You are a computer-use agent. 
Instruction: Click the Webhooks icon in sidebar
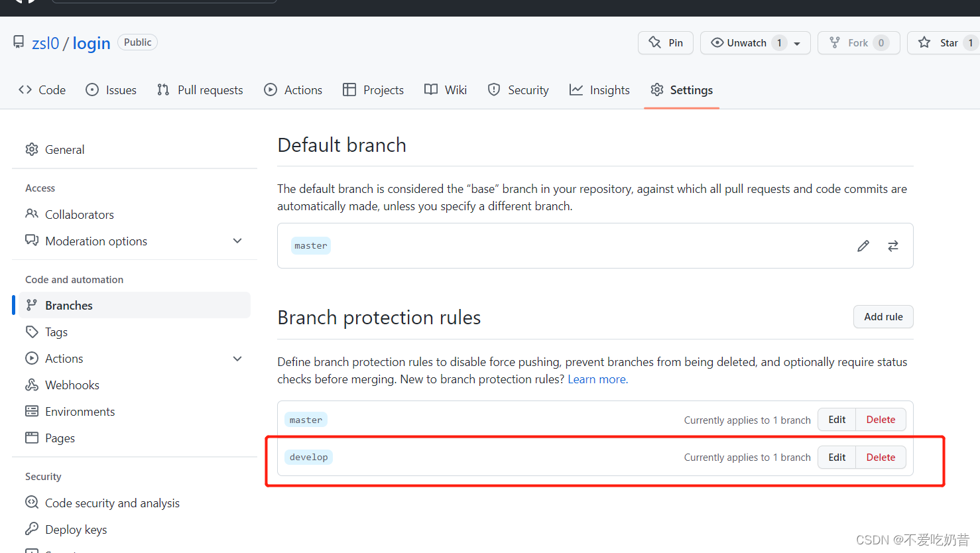click(x=32, y=385)
